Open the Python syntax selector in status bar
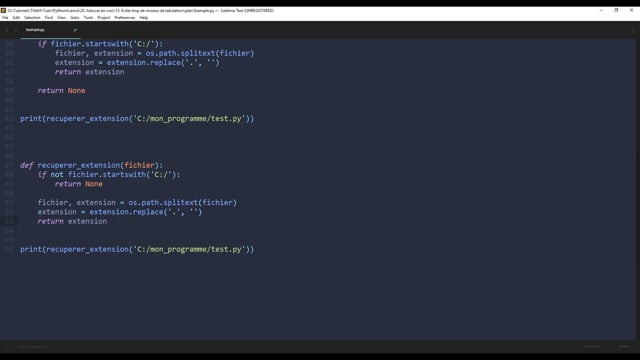This screenshot has width=640, height=360. pyautogui.click(x=623, y=347)
